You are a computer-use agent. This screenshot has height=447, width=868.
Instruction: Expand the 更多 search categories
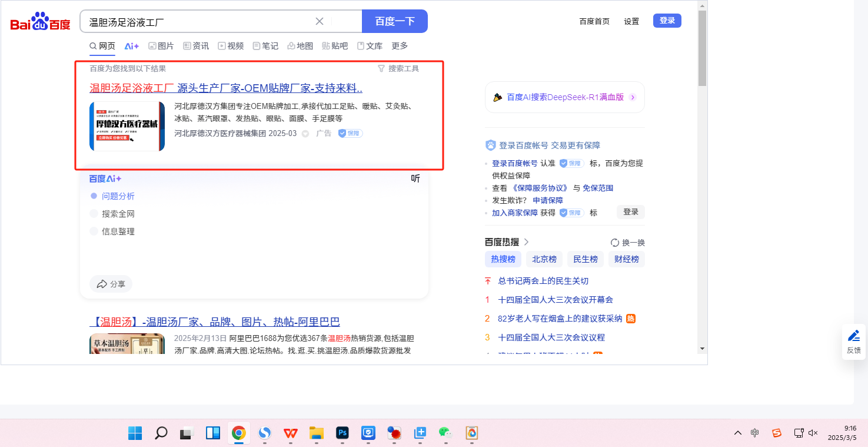pyautogui.click(x=400, y=46)
